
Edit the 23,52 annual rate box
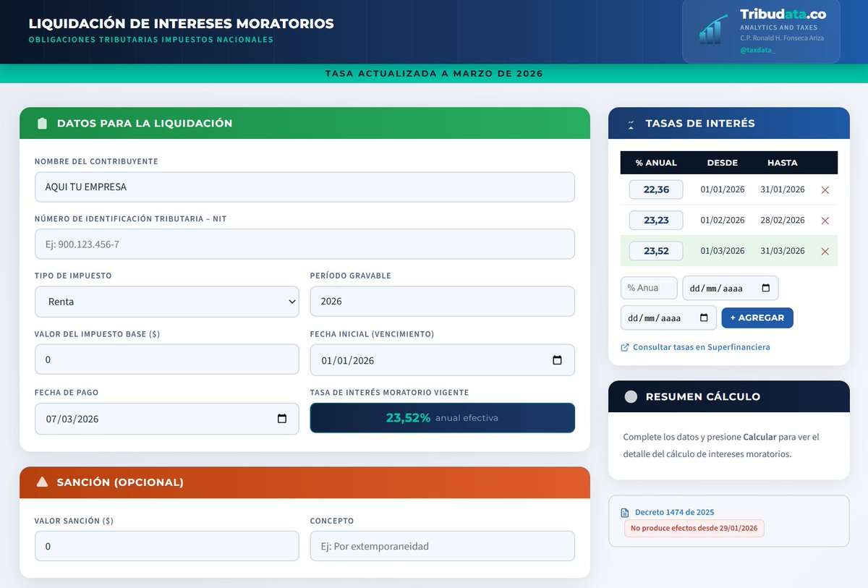click(656, 251)
